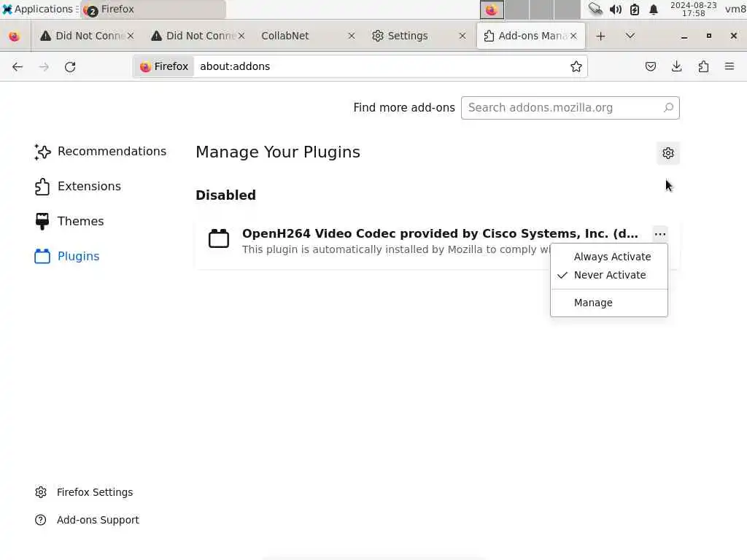
Task: Close the Settings tab
Action: point(462,36)
